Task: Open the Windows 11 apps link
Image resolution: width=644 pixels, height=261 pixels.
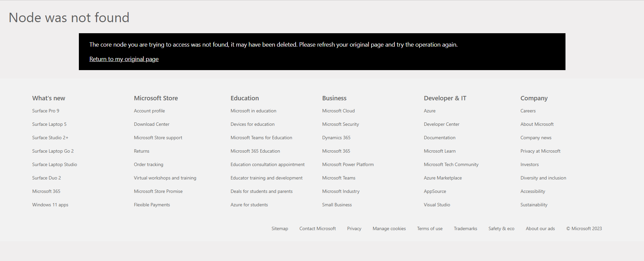Action: (x=50, y=205)
